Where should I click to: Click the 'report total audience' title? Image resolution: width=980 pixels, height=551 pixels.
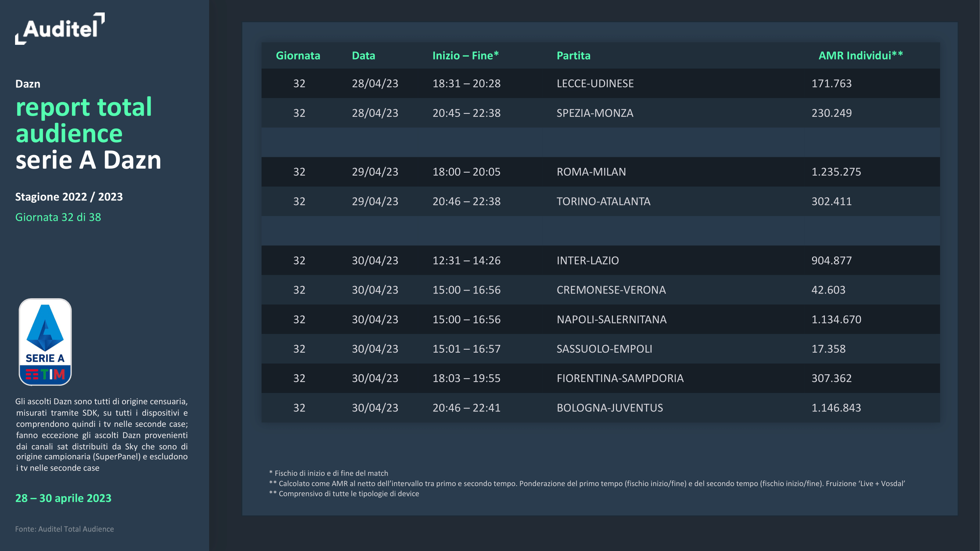84,120
